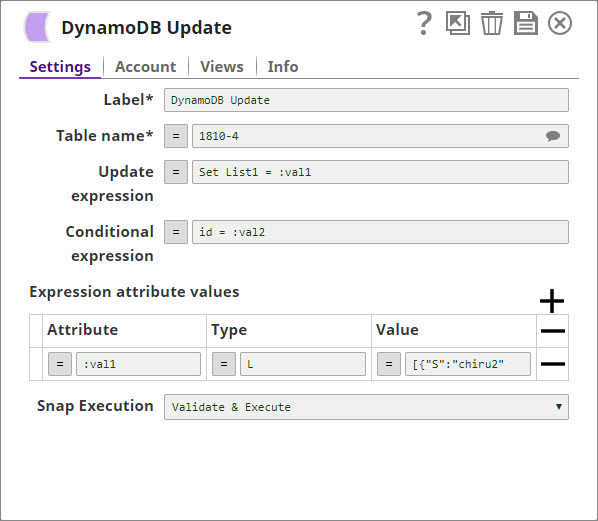The height and width of the screenshot is (521, 598).
Task: Edit Update expression Set List1 field
Action: tap(380, 172)
